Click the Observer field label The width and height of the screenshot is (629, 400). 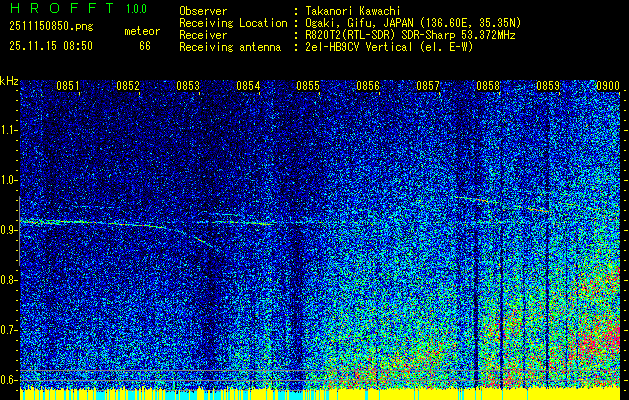pos(203,11)
